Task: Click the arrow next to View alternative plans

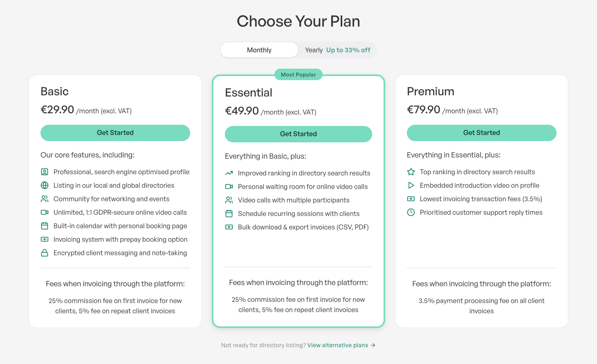Action: [x=373, y=346]
